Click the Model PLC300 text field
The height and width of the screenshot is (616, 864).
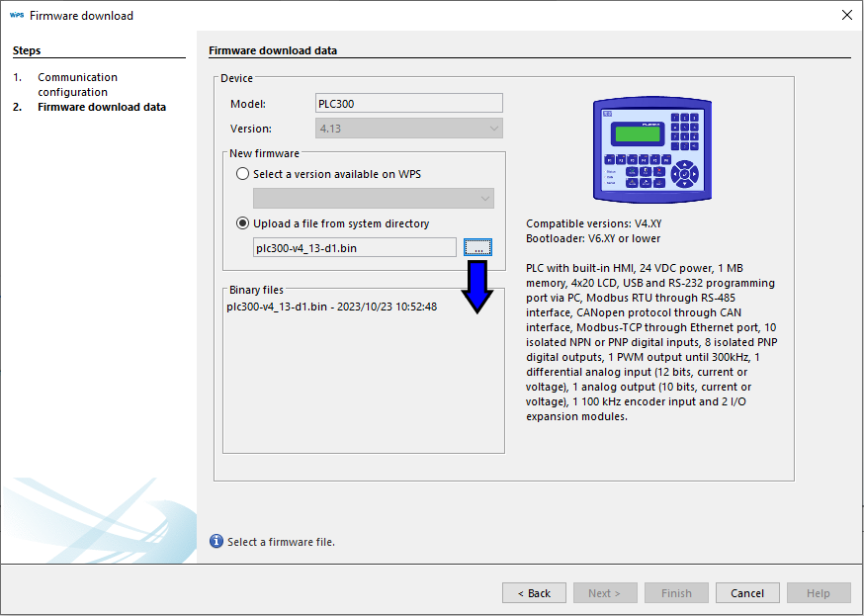409,103
